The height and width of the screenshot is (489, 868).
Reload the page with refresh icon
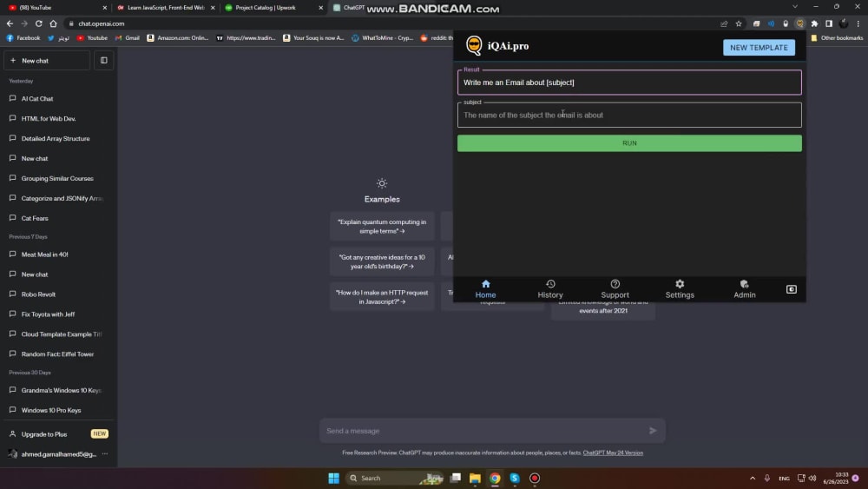39,23
